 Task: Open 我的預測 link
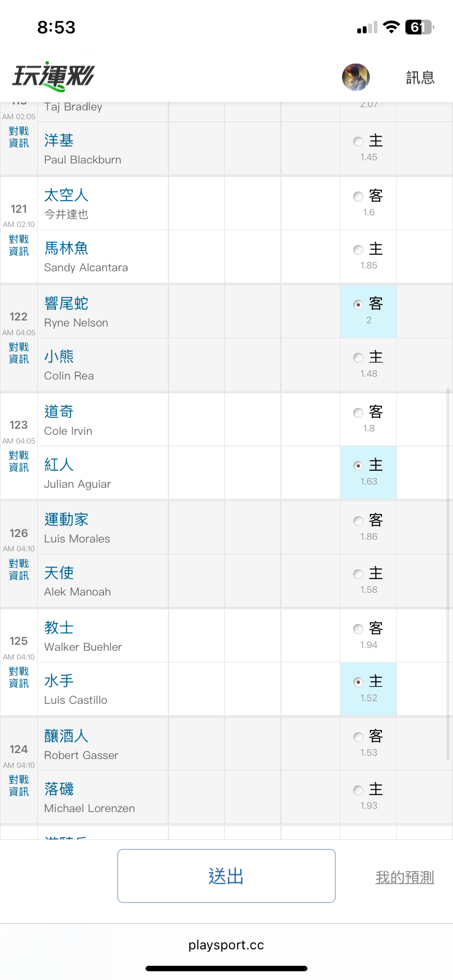click(404, 877)
